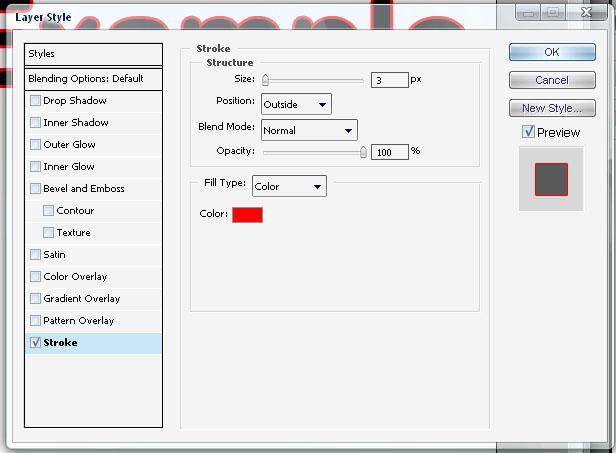616x453 pixels.
Task: Click the red stroke Color swatch
Action: click(x=248, y=215)
